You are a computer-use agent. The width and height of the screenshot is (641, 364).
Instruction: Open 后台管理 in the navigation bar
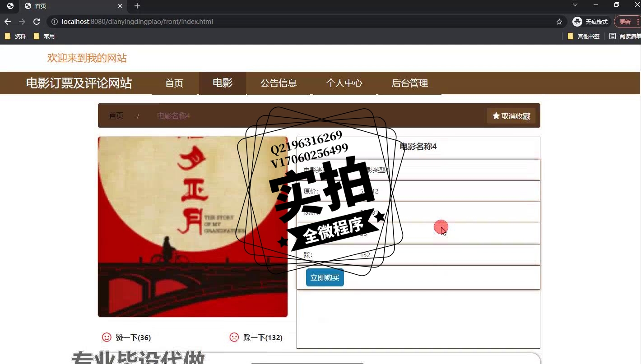(x=410, y=83)
